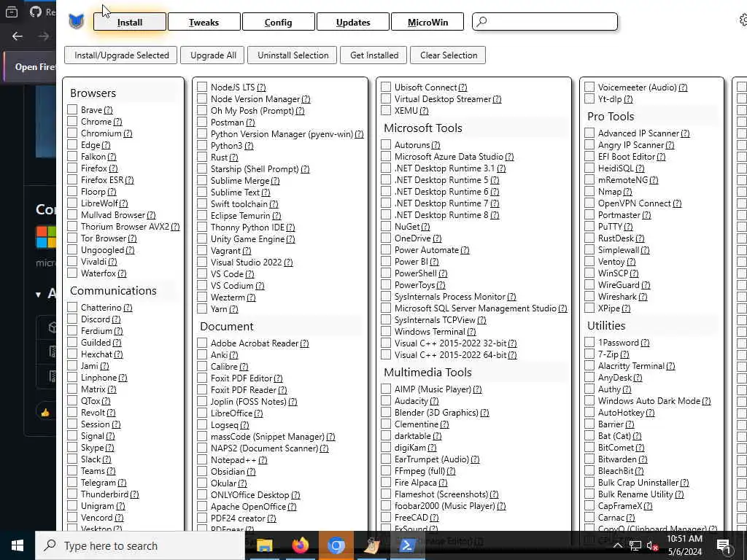The image size is (747, 560).
Task: Click the WinUtil logo icon
Action: (x=76, y=21)
